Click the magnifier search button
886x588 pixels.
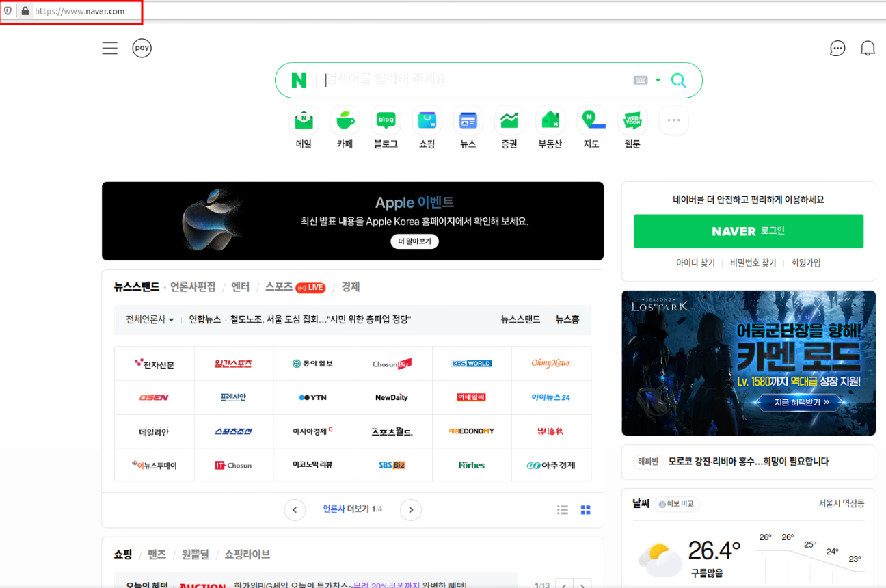tap(678, 80)
